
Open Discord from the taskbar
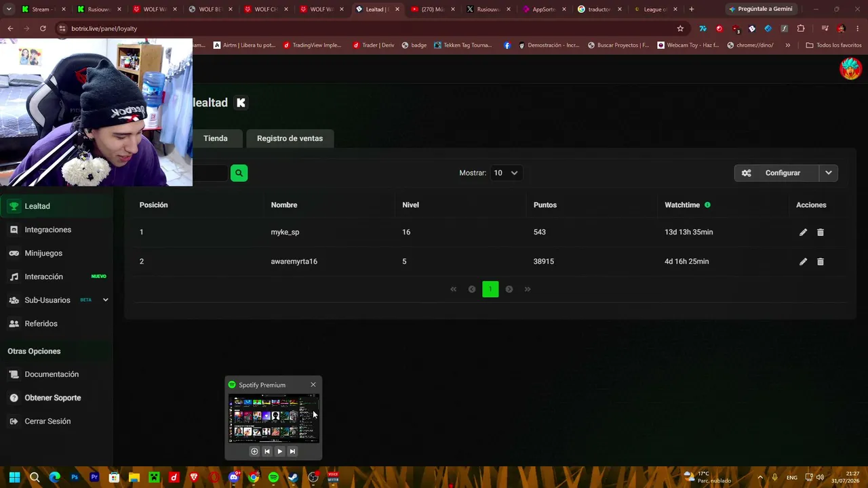[x=234, y=477]
